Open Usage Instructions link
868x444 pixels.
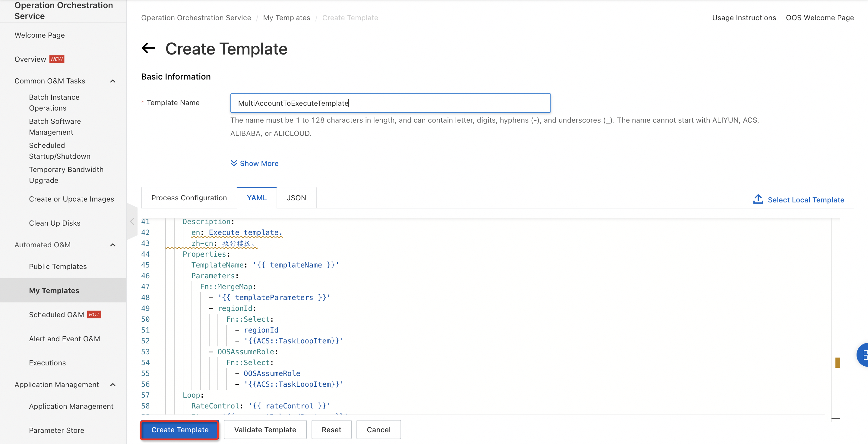point(744,18)
